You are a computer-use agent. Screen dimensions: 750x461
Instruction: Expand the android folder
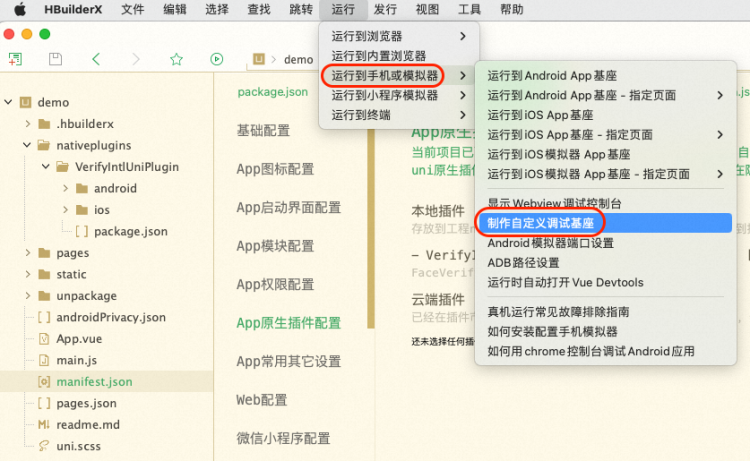(66, 188)
